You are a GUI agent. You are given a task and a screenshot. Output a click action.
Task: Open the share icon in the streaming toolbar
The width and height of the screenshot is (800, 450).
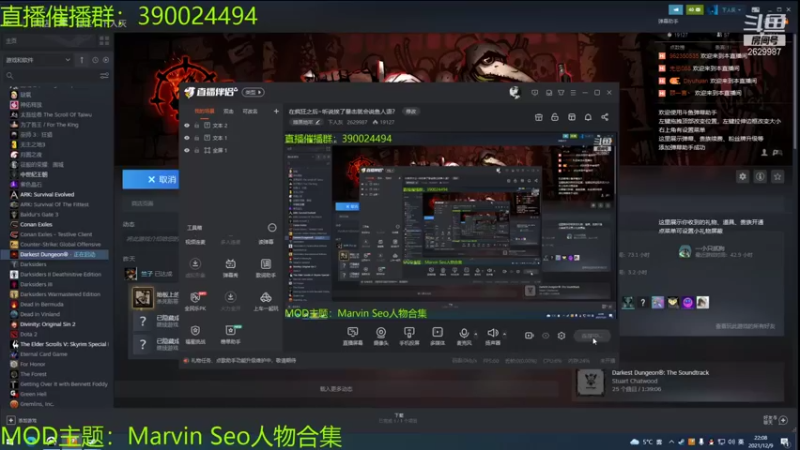(605, 117)
